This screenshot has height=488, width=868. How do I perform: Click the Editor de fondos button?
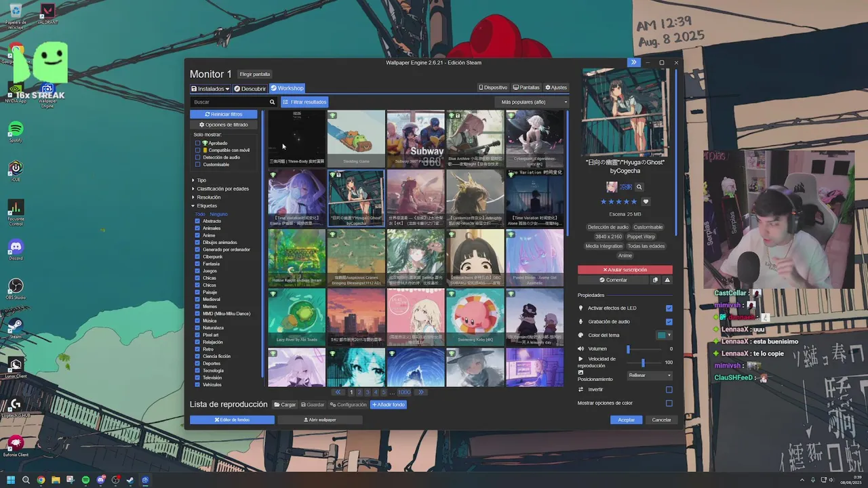pos(232,420)
